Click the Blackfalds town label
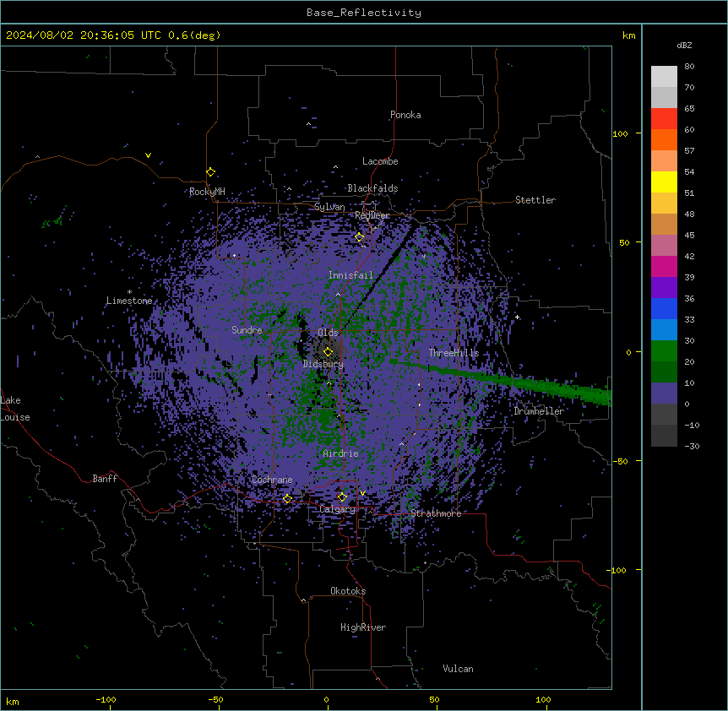The image size is (728, 711). (x=372, y=188)
